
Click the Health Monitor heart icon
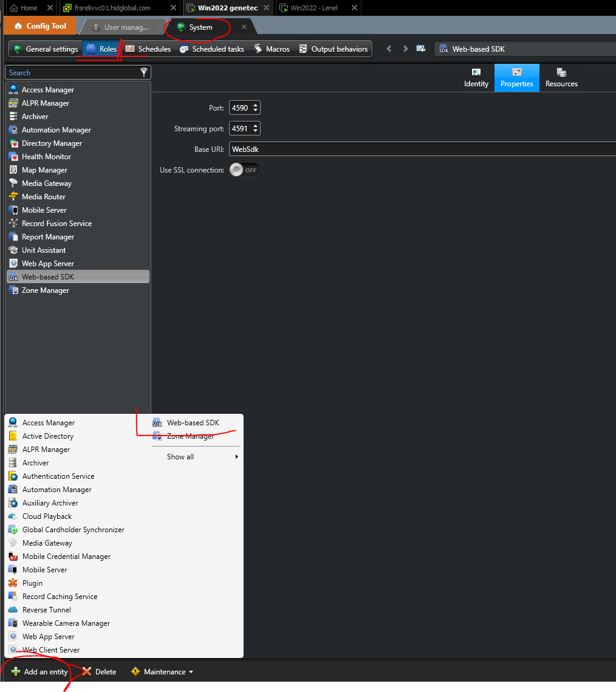(x=13, y=157)
